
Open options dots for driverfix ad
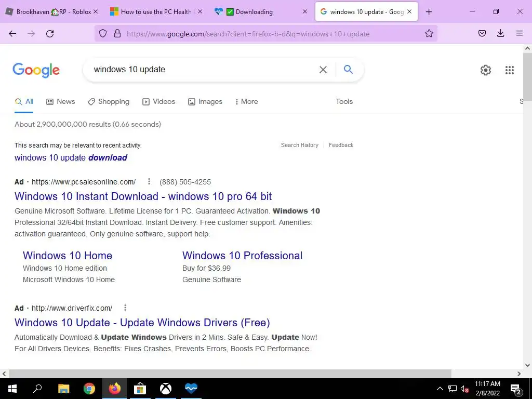(125, 308)
